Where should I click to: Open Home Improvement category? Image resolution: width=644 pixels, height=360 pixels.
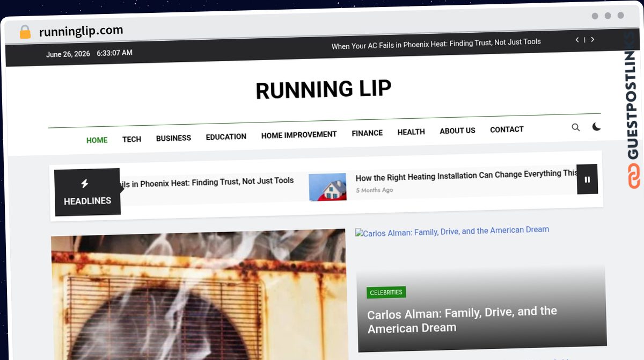coord(299,135)
